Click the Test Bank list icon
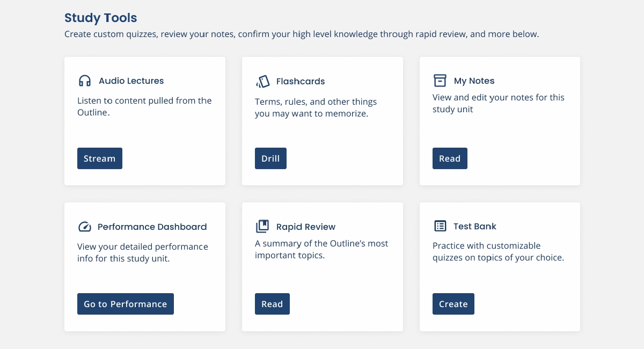This screenshot has height=349, width=644. tap(440, 226)
